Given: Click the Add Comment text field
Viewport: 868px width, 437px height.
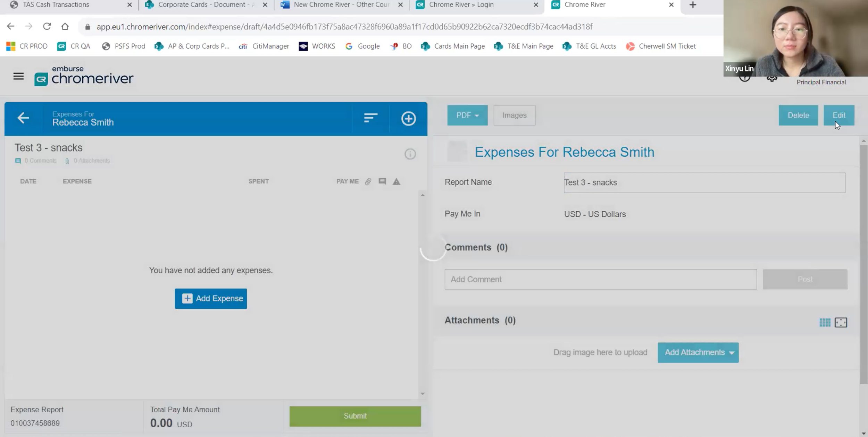Looking at the screenshot, I should click(600, 279).
